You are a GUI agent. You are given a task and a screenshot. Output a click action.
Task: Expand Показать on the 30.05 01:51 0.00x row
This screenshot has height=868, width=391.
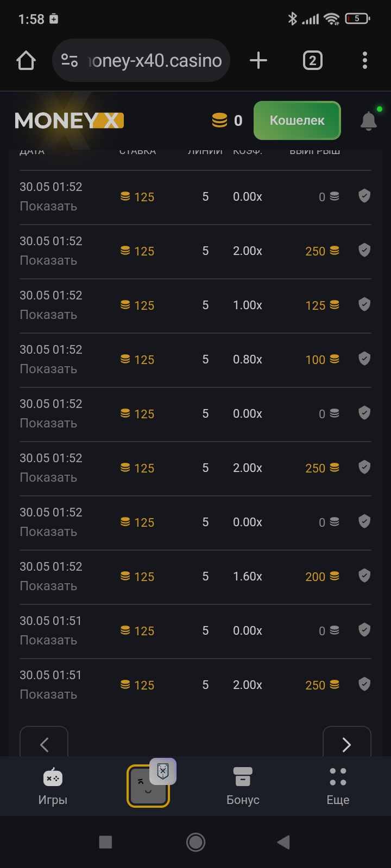click(x=48, y=641)
